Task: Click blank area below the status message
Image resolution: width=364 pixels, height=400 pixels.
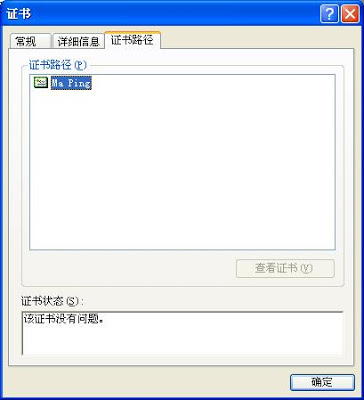Action: (182, 340)
